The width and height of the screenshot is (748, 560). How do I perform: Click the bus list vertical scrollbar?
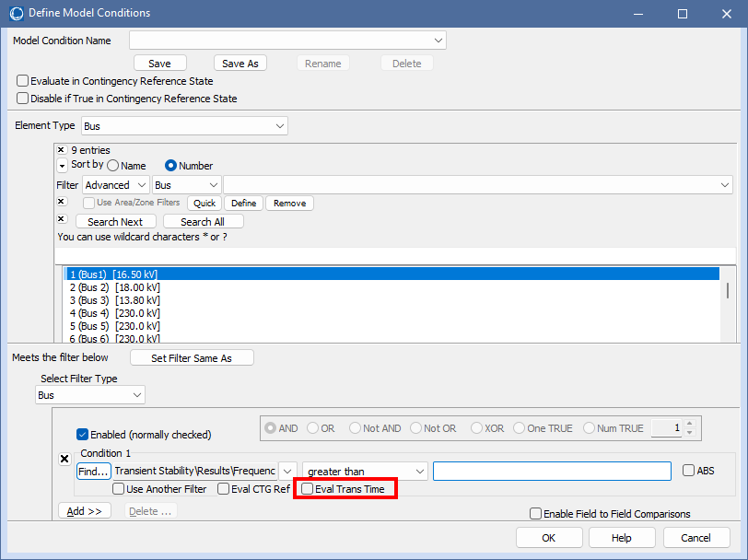click(x=729, y=290)
